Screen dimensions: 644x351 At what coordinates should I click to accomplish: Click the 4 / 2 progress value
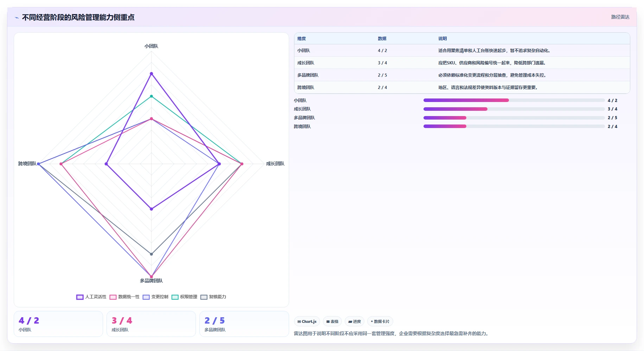pyautogui.click(x=612, y=101)
